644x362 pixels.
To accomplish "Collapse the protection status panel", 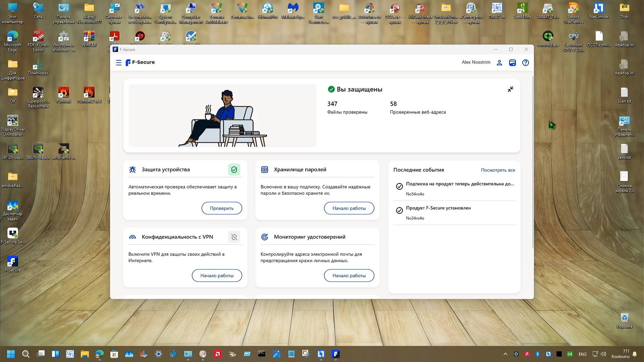I will (x=510, y=89).
